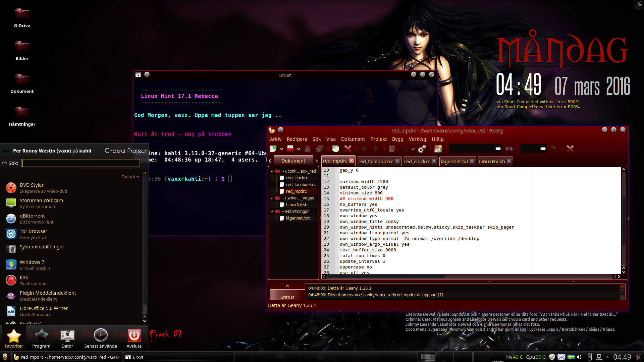Select the Dokument sidebar tab
The height and width of the screenshot is (362, 644).
[293, 161]
